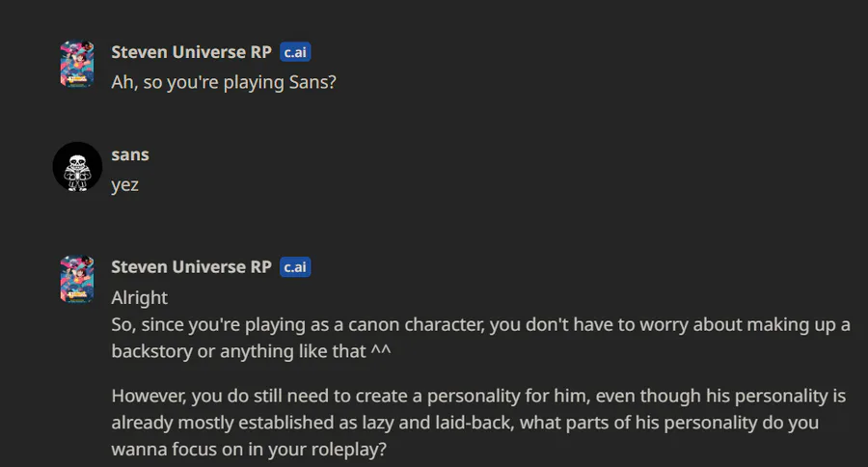This screenshot has height=467, width=868.
Task: Click the "backstory or anything like that" line
Action: click(239, 351)
